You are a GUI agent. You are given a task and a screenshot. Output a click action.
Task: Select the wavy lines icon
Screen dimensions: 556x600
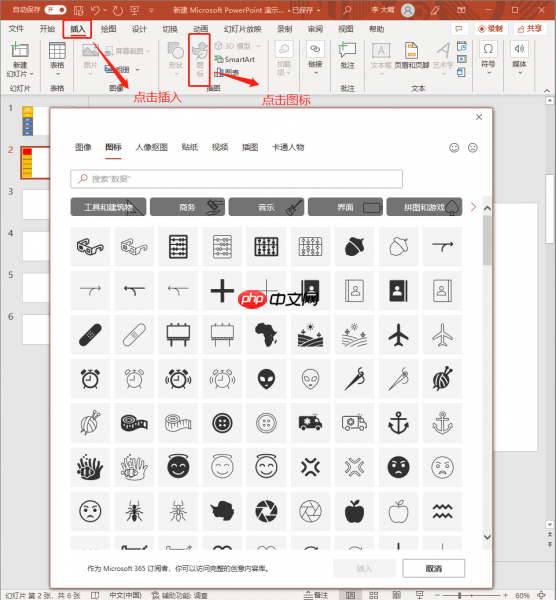pos(442,511)
